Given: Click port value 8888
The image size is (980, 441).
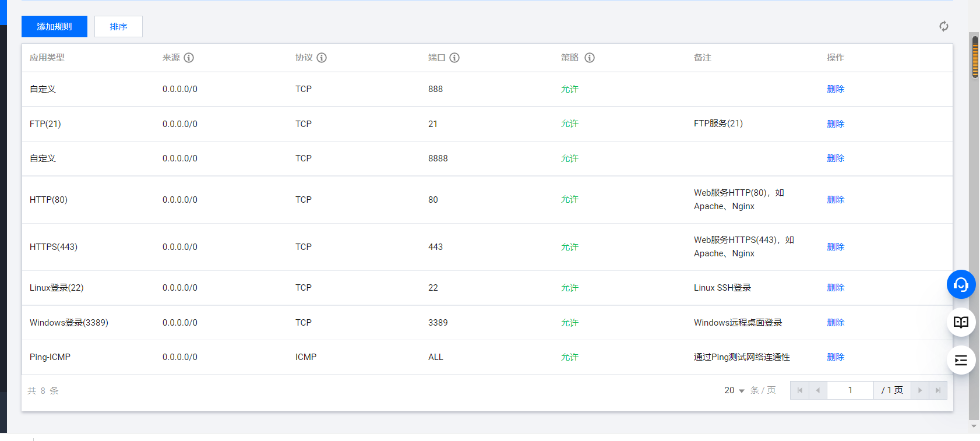Looking at the screenshot, I should click(438, 158).
